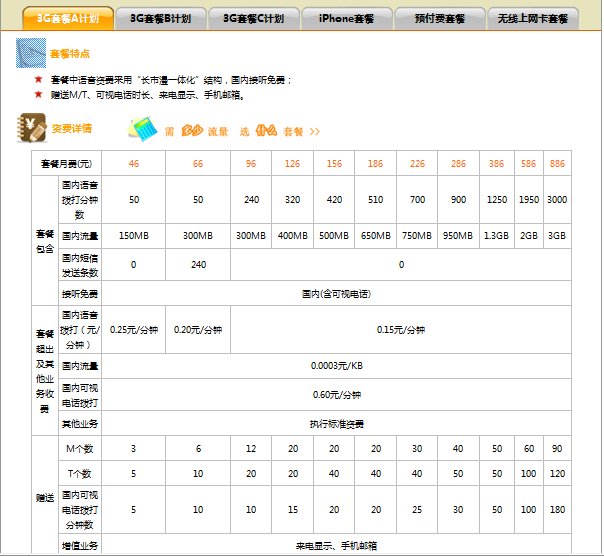This screenshot has height=556, width=604.
Task: Select the 增值业务 row label
Action: [x=80, y=545]
